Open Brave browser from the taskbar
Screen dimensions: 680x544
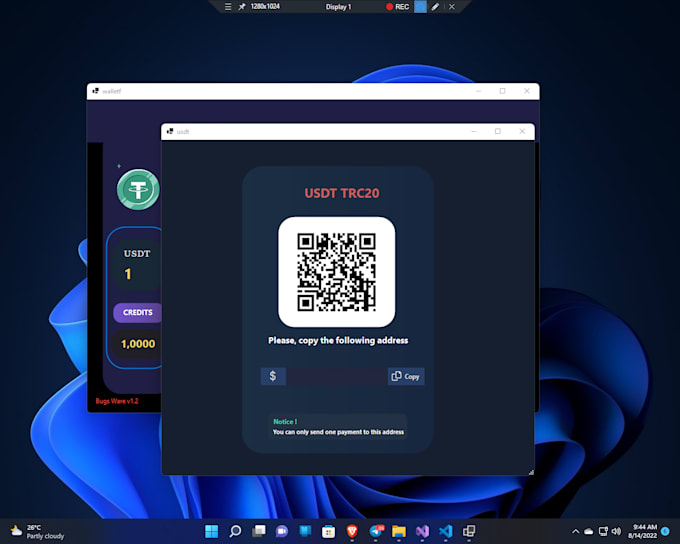[x=352, y=531]
